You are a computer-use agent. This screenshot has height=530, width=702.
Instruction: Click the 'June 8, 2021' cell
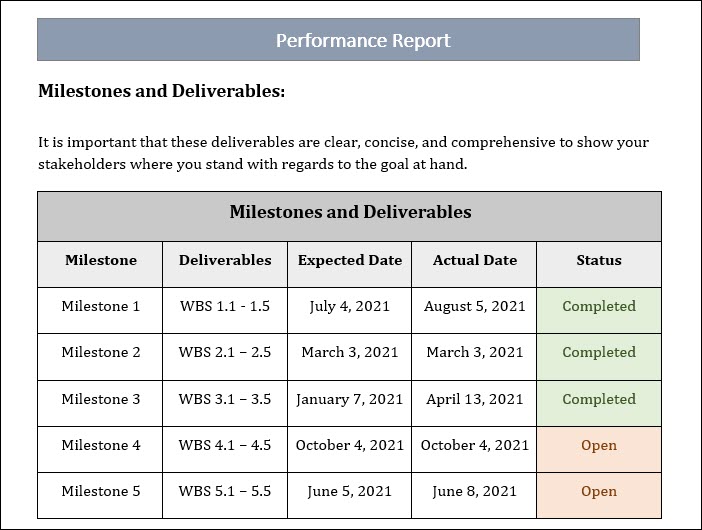point(474,496)
